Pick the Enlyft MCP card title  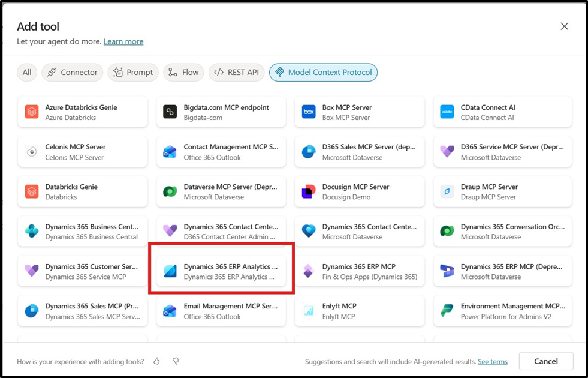tap(339, 306)
